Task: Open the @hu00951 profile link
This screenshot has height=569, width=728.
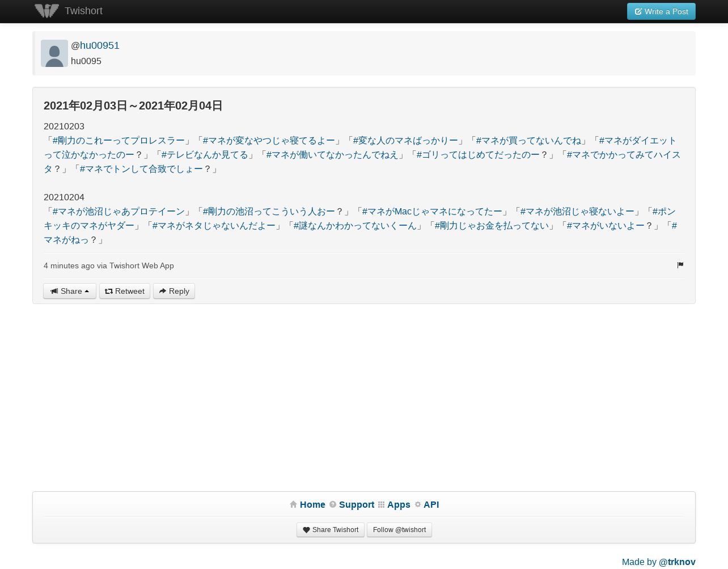Action: 100,45
